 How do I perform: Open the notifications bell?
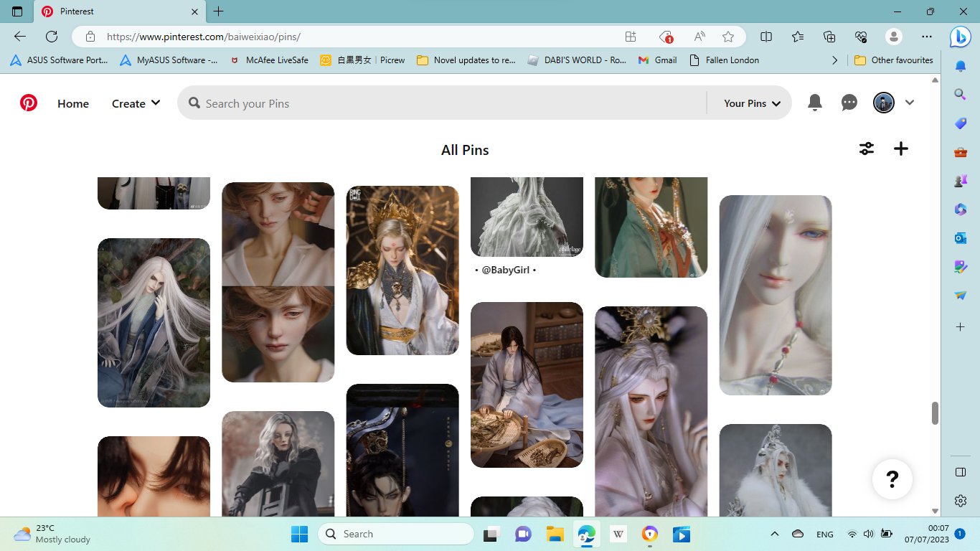click(814, 103)
